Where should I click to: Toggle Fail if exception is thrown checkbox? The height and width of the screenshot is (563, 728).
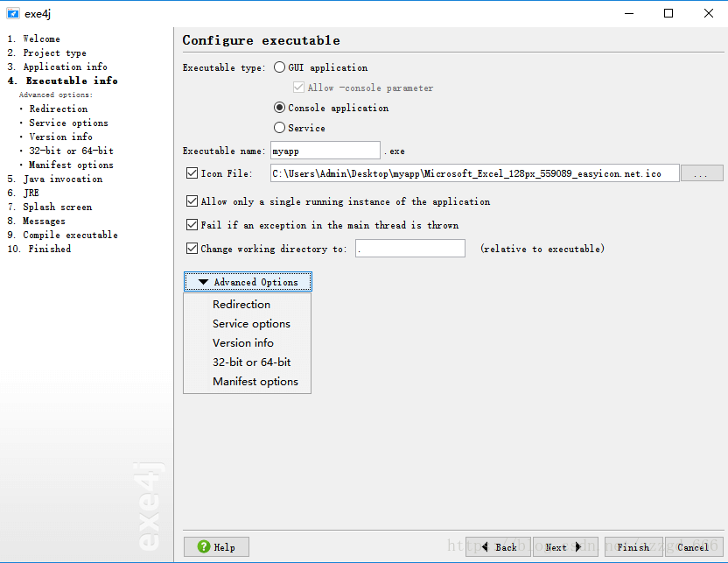192,225
